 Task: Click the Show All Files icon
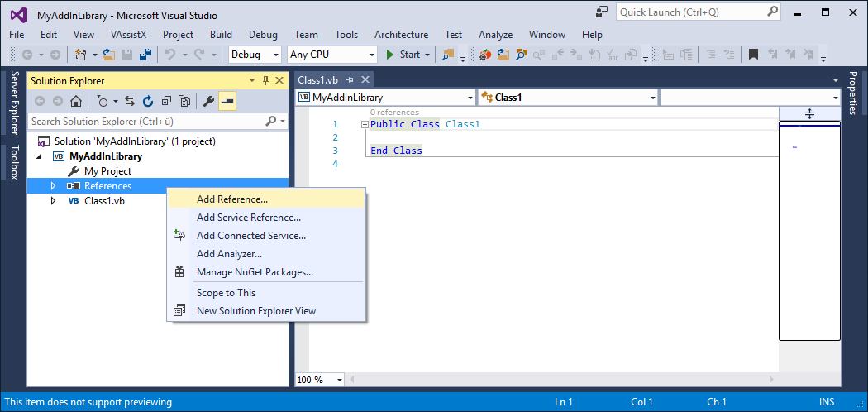[184, 101]
